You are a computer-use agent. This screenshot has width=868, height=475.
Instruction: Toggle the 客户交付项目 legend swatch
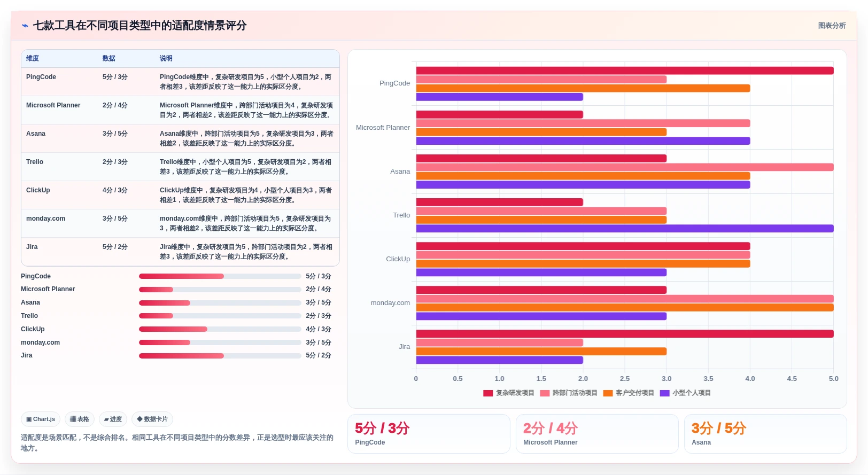point(608,393)
